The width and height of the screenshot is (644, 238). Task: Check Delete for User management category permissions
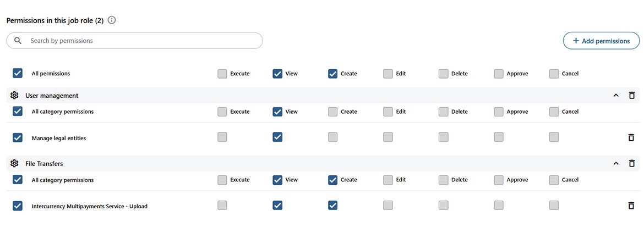(x=443, y=112)
